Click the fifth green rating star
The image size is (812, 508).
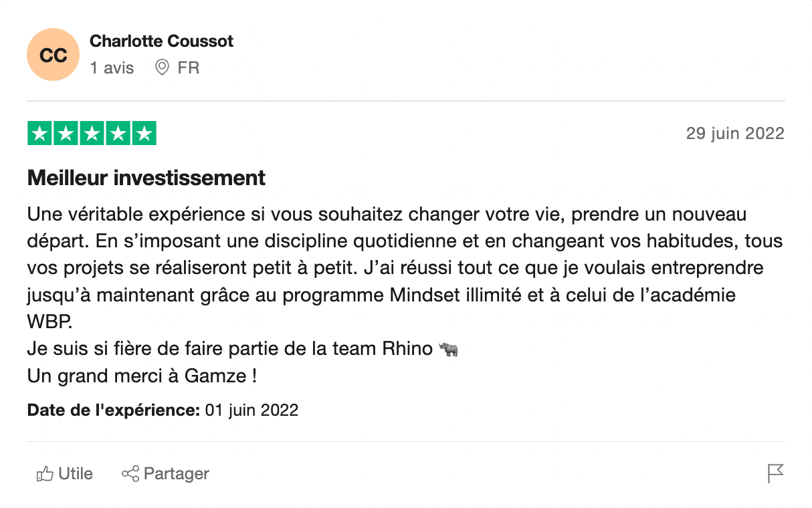click(x=144, y=134)
